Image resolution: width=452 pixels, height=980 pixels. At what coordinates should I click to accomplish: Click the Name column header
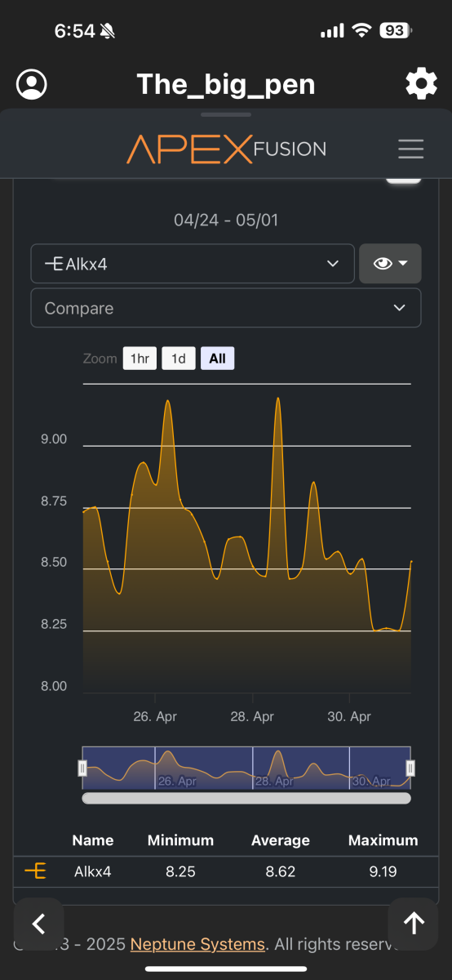coord(93,840)
